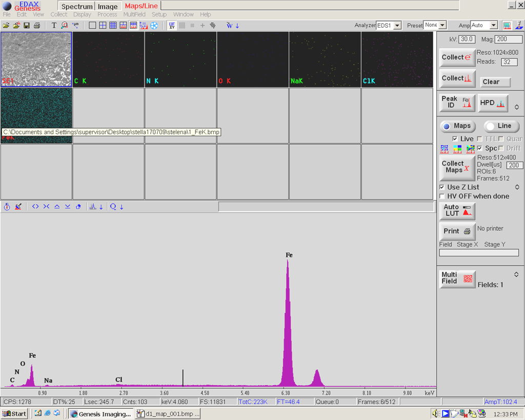Select the ClK element map thumbnail
This screenshot has height=420, width=525.
coord(397,59)
